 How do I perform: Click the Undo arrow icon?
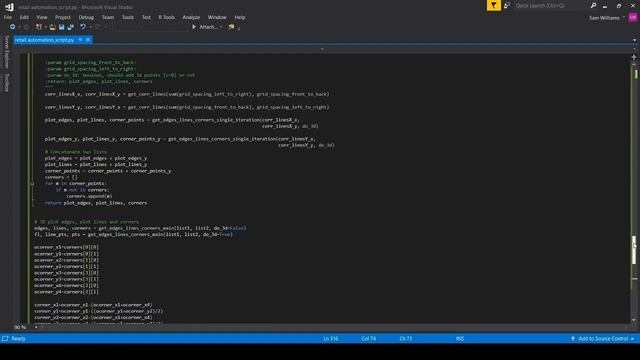(x=83, y=27)
